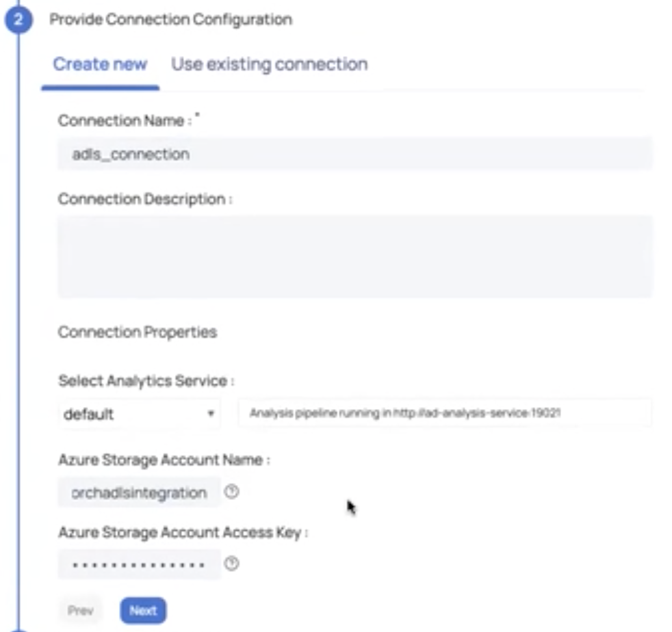Click the dropdown arrow in Select Analytics Service

(212, 411)
